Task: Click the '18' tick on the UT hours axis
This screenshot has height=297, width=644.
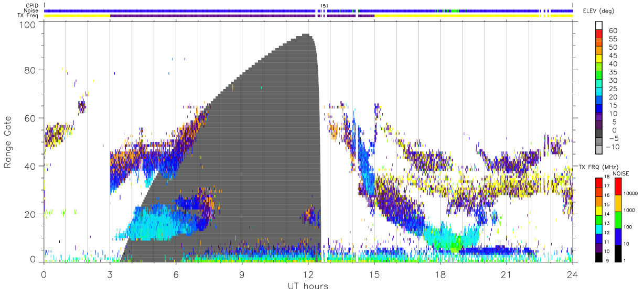Action: pyautogui.click(x=440, y=275)
